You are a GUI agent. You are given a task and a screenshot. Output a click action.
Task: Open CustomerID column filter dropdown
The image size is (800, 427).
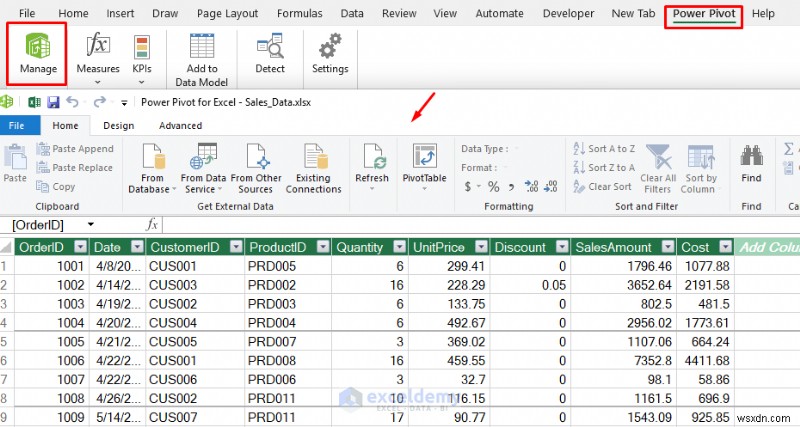click(x=236, y=247)
